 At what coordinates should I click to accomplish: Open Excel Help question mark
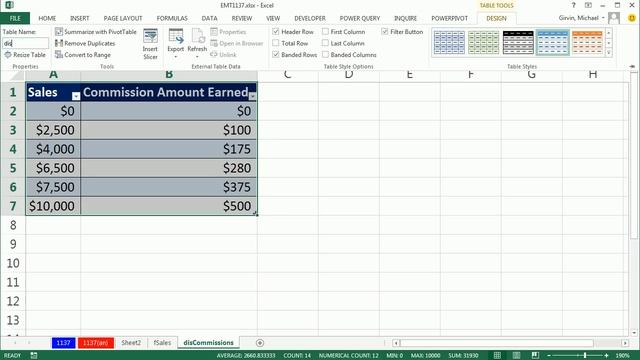[x=573, y=5]
